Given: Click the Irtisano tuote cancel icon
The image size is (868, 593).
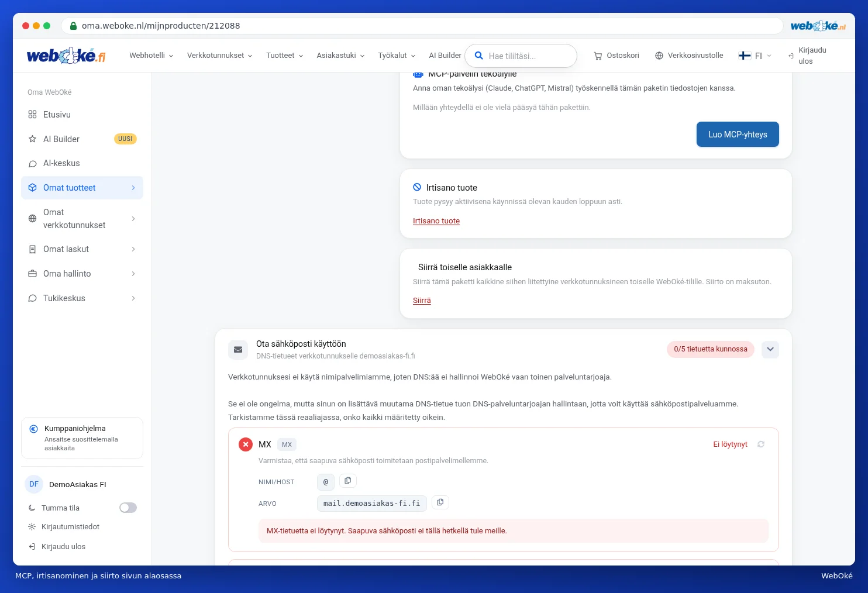Looking at the screenshot, I should pyautogui.click(x=417, y=187).
